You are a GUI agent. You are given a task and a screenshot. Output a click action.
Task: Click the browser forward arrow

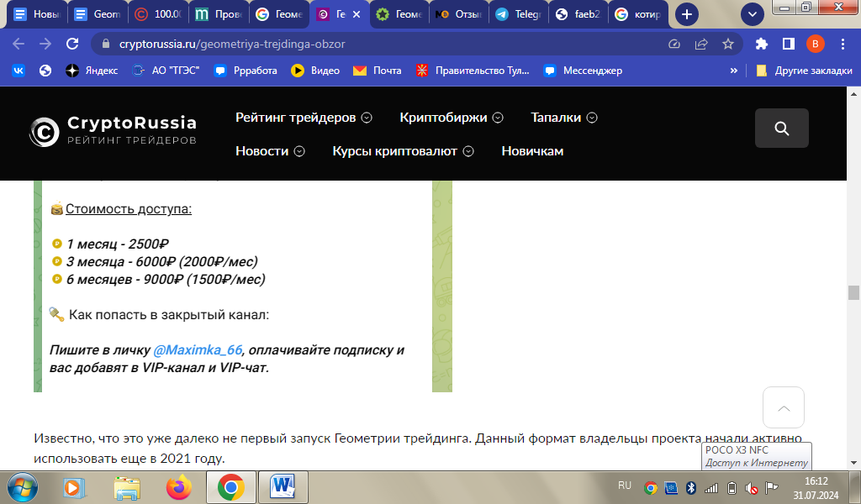click(x=45, y=44)
